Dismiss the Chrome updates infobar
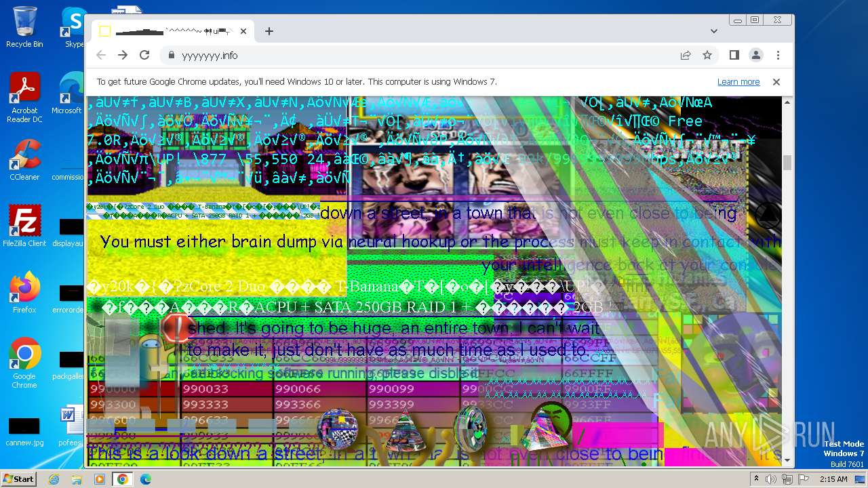Screen dimensions: 868x488 [x=776, y=82]
